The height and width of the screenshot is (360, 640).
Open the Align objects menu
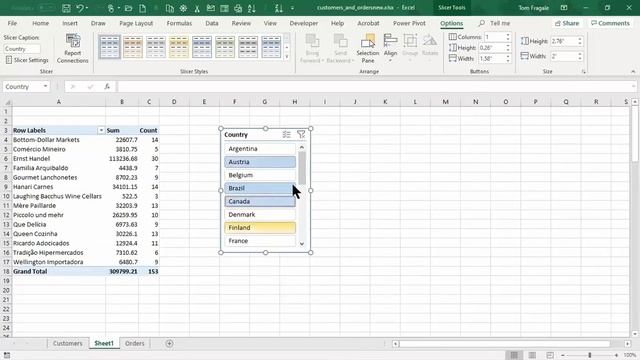390,48
